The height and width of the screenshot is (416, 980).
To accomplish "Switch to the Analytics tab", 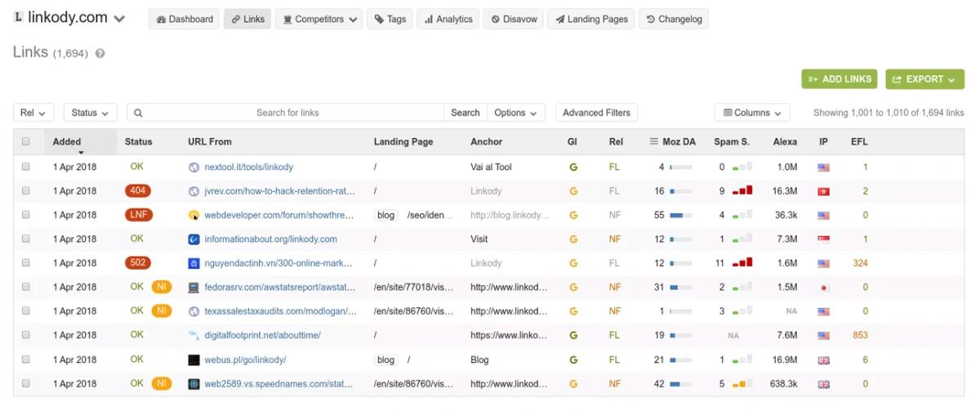I will [448, 19].
